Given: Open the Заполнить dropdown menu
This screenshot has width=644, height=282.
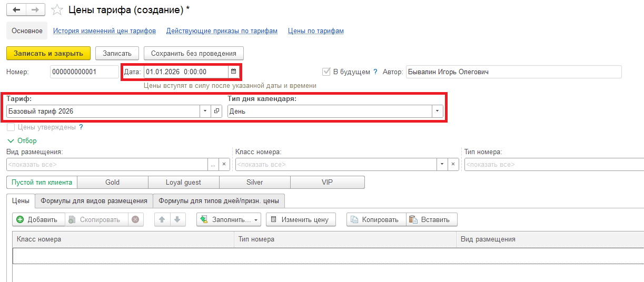Looking at the screenshot, I should point(229,219).
